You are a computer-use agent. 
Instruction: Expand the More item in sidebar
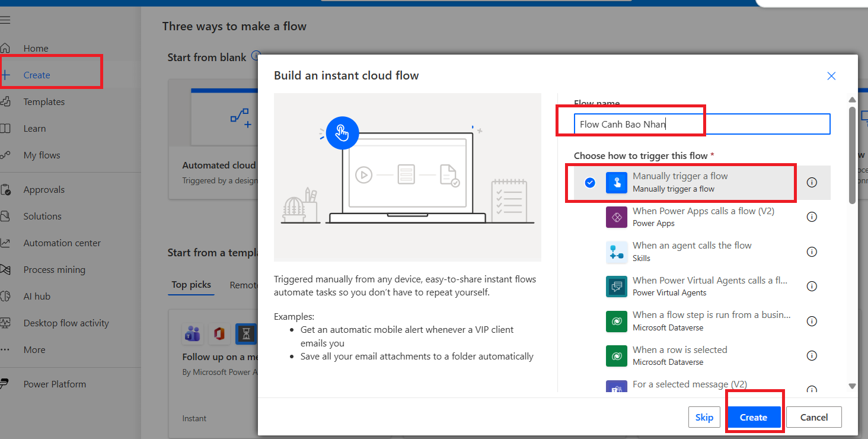(34, 350)
